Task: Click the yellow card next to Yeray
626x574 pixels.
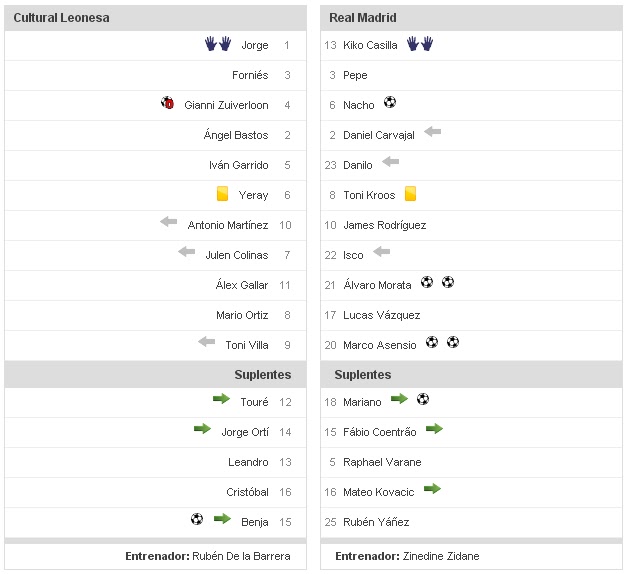Action: [x=222, y=194]
